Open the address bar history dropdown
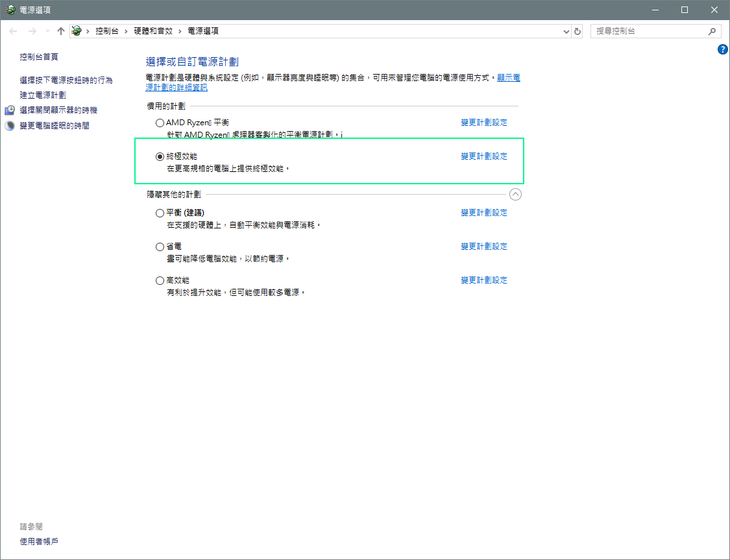The image size is (730, 560). pos(566,31)
